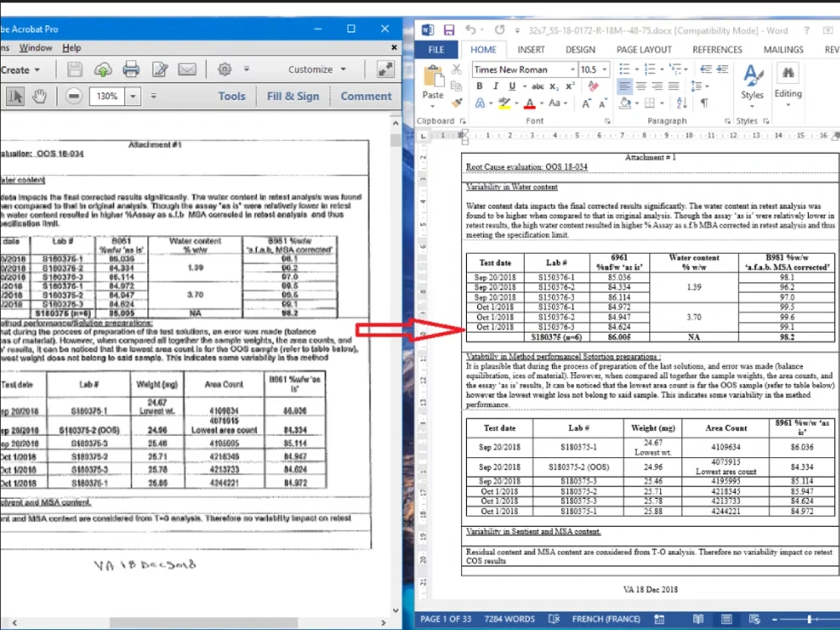Open the Help menu in Acrobat

coord(71,48)
